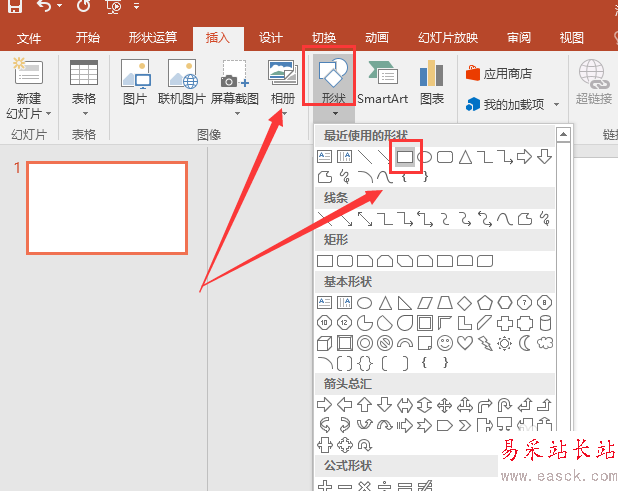Select the cloud shape

(545, 343)
